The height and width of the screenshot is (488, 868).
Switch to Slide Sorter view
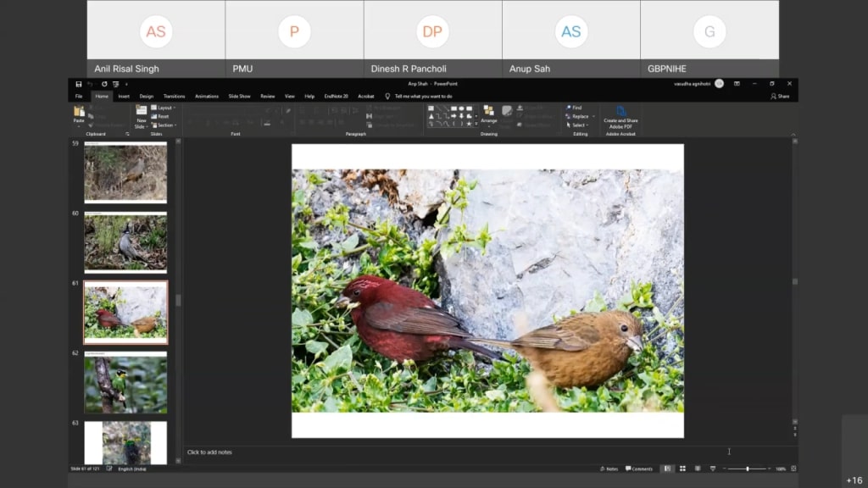point(682,469)
